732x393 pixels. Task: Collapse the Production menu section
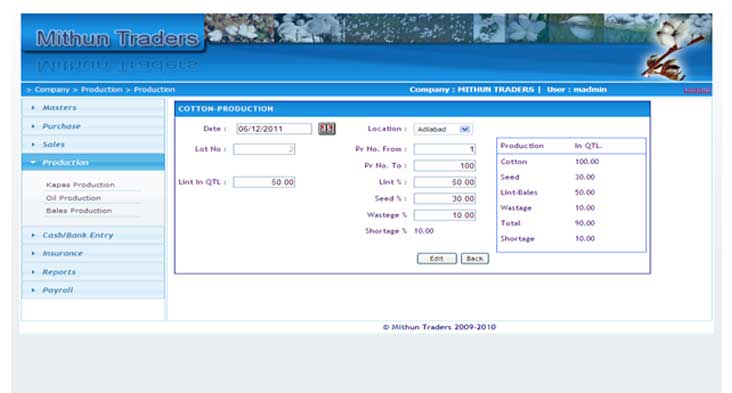click(x=93, y=162)
